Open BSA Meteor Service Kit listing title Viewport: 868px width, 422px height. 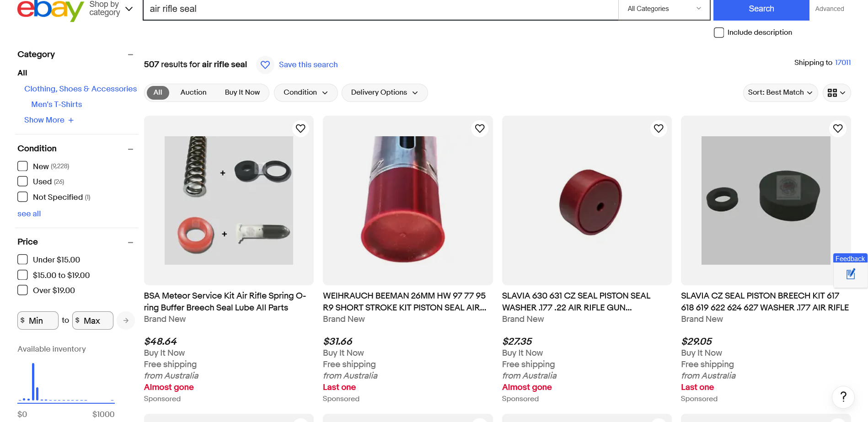click(x=225, y=302)
